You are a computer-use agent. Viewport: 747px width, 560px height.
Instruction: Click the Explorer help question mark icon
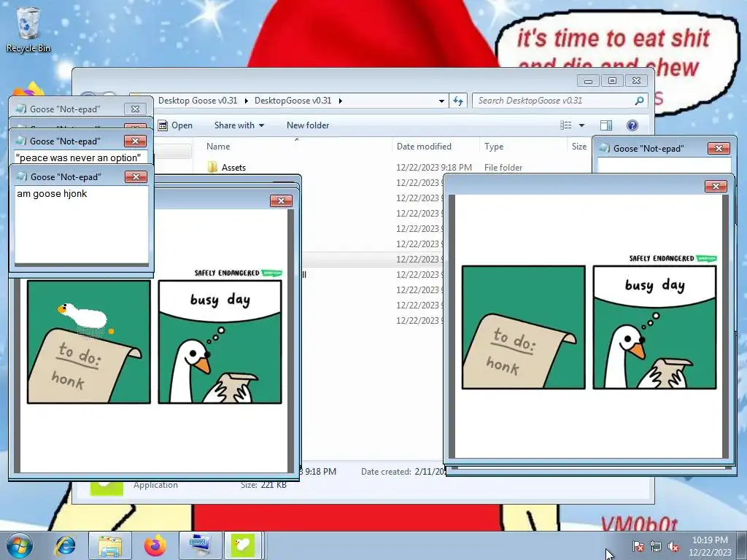(632, 125)
